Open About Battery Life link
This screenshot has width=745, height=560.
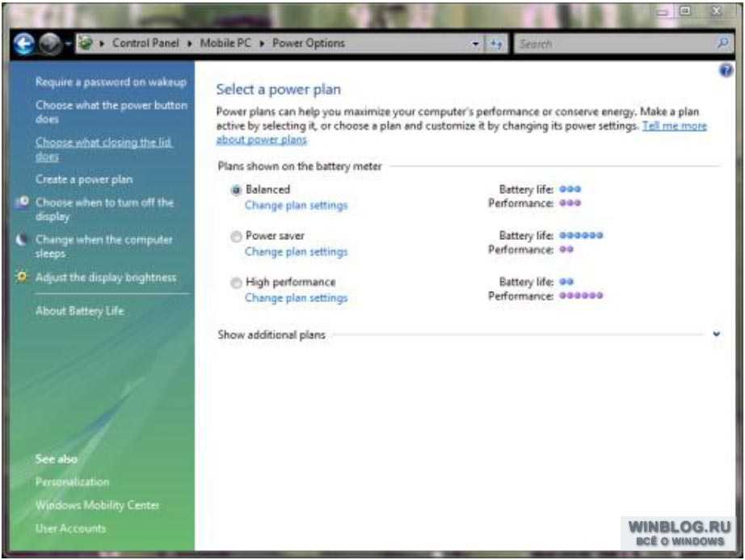pos(80,311)
